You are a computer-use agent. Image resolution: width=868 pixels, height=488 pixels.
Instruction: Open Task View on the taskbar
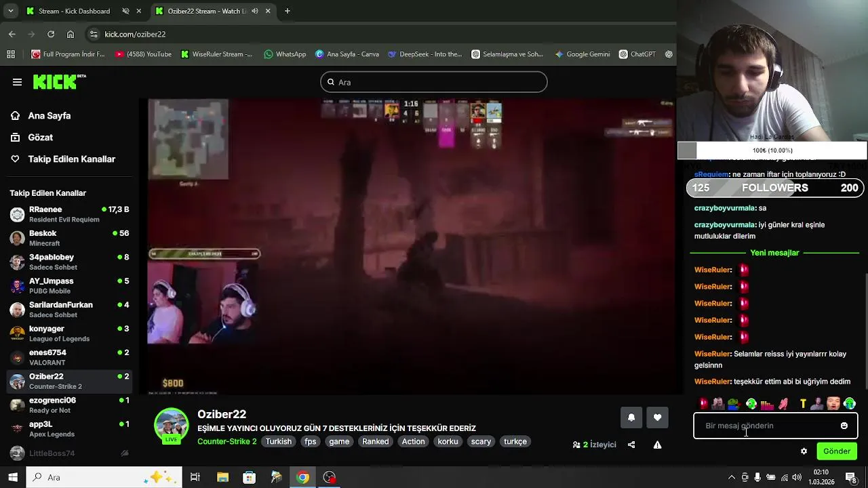point(195,477)
